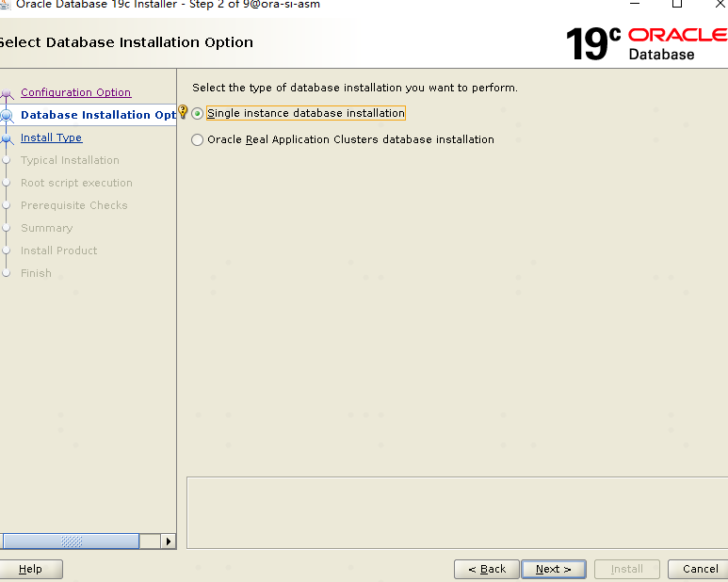Click the Database Installation Option step node icon

coord(7,115)
